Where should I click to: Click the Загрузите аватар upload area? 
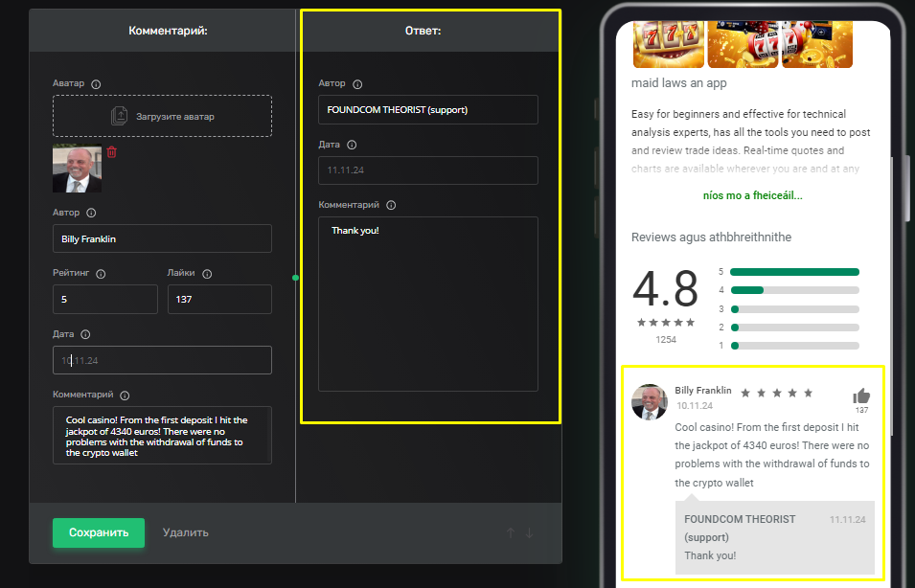pos(162,116)
